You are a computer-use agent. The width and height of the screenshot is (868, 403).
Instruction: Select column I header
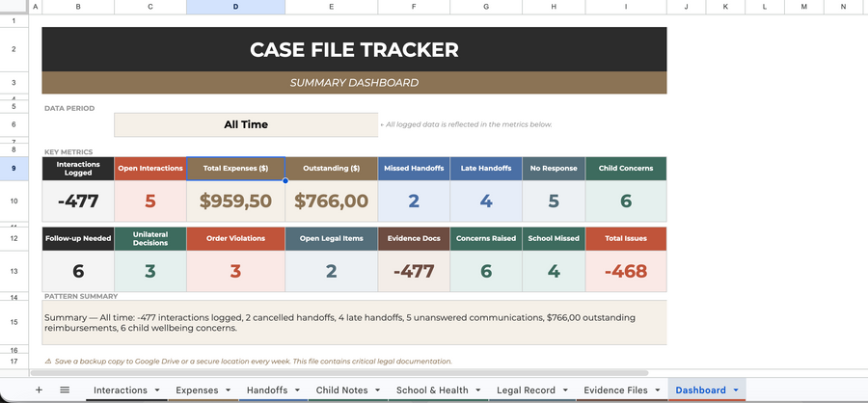click(626, 7)
